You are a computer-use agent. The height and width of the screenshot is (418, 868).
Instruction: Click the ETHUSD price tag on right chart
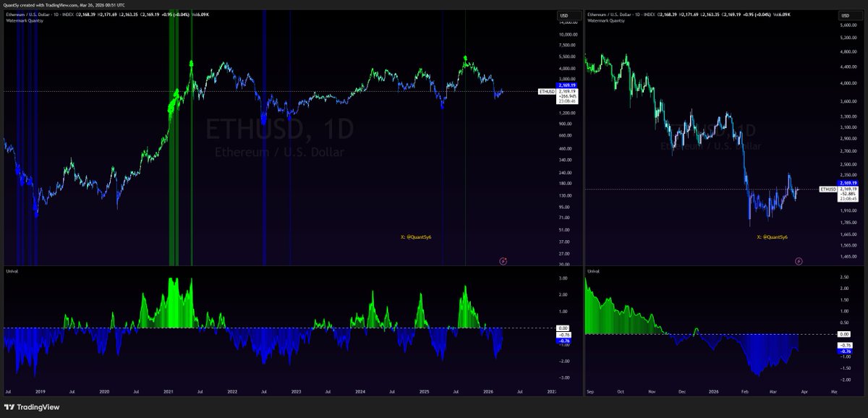827,189
